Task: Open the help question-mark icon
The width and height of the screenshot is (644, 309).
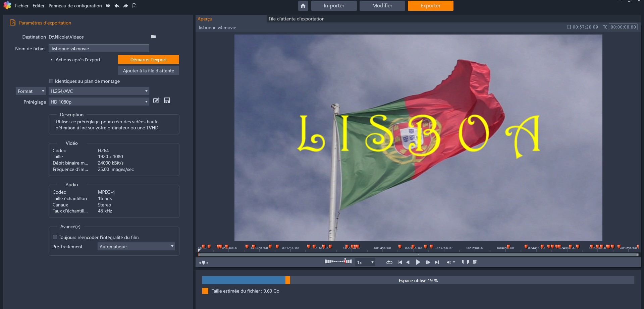Action: tap(108, 6)
